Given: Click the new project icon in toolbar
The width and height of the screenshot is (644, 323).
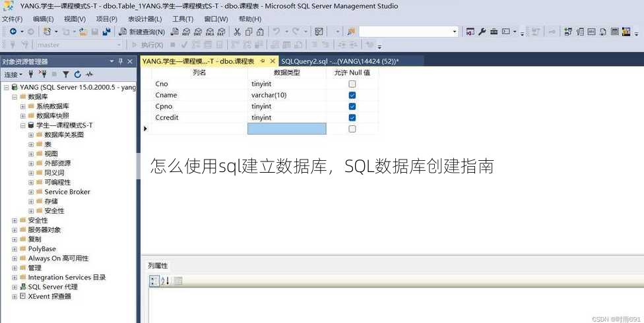Looking at the screenshot, I should (48, 32).
